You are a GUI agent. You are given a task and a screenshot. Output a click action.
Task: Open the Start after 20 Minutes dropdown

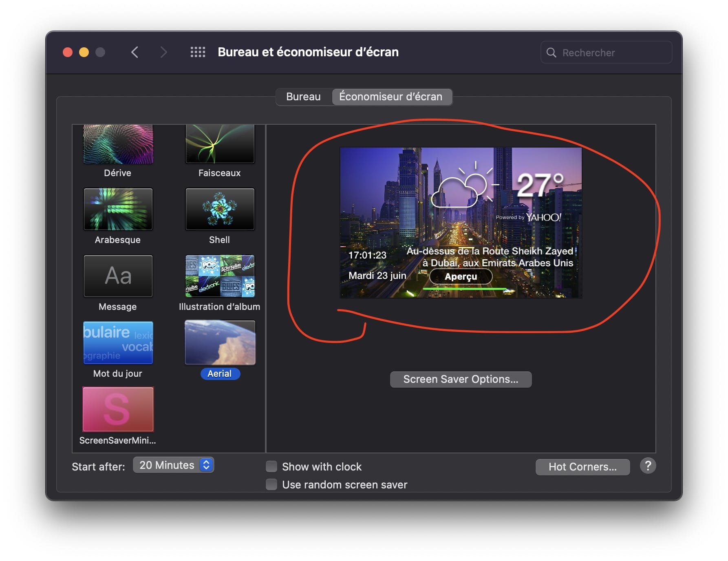pyautogui.click(x=173, y=465)
